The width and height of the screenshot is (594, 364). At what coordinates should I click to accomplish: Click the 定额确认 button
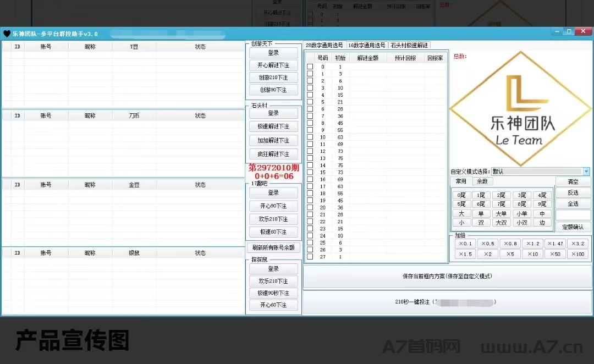tap(573, 227)
